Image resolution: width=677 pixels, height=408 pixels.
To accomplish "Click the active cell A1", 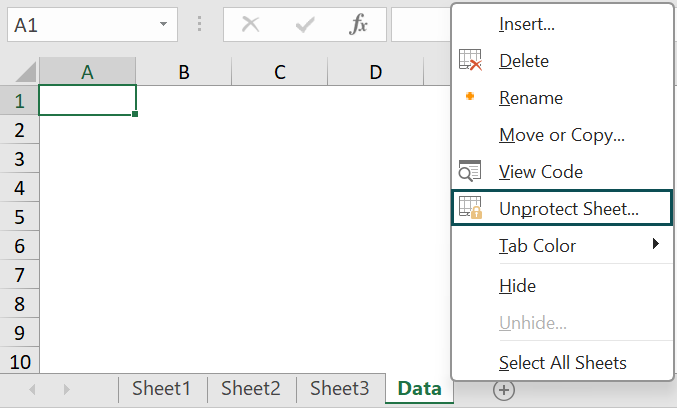I will 88,100.
